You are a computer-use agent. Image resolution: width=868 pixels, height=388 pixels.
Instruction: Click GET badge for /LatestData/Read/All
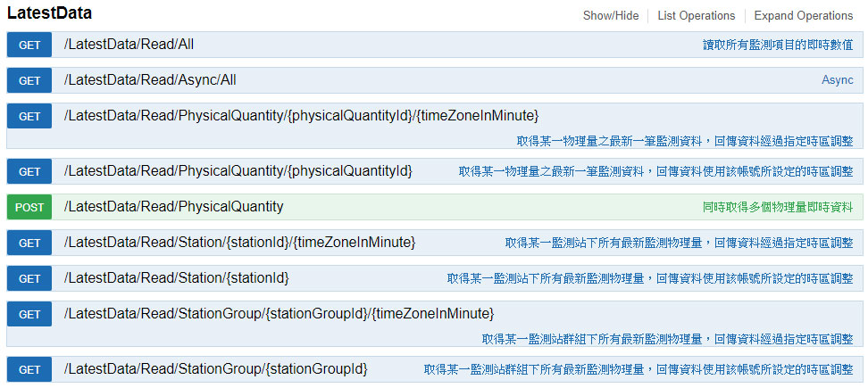29,45
